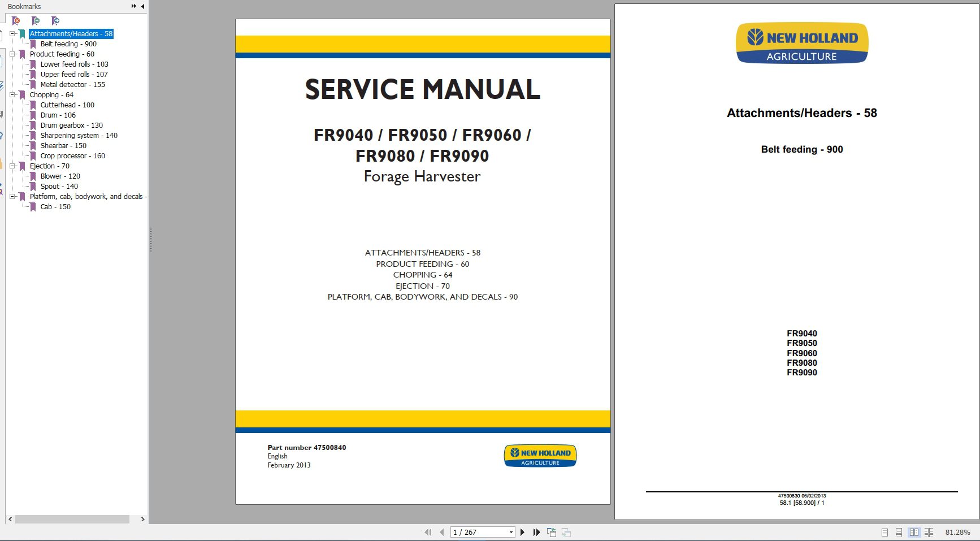This screenshot has width=980, height=541.
Task: Jump to the Drum - 106 bookmark
Action: click(x=58, y=115)
